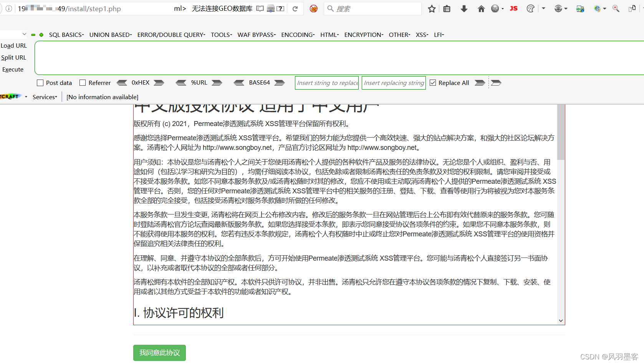
Task: Click the gray striped globe proxy icon
Action: click(558, 8)
